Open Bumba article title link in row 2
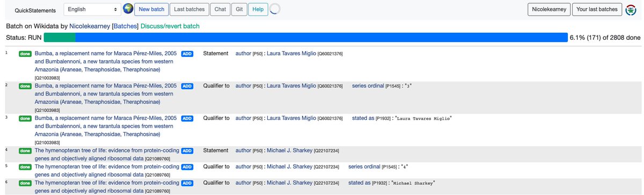The image size is (644, 195). coord(105,93)
